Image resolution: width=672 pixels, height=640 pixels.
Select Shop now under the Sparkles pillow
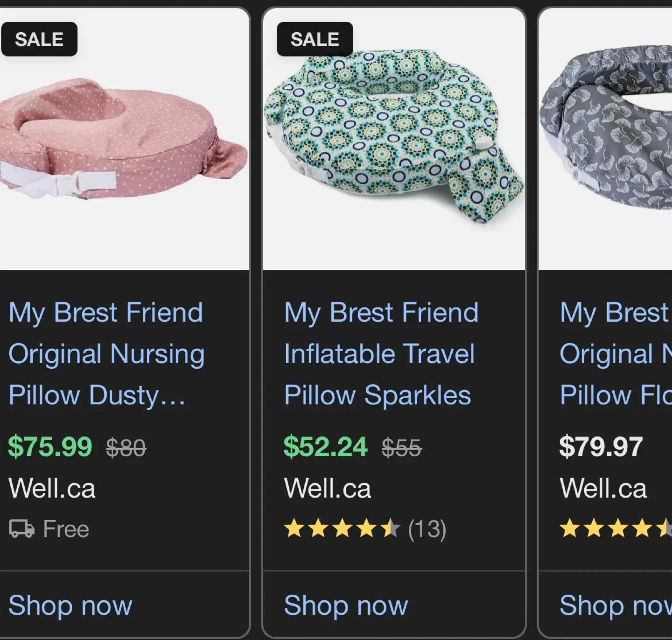pyautogui.click(x=345, y=605)
